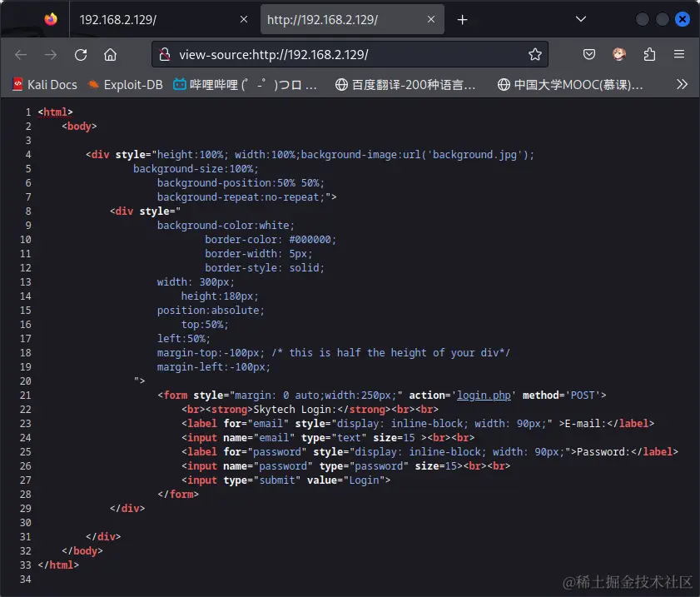
Task: Click 'left:50%;' text
Action: (x=183, y=338)
